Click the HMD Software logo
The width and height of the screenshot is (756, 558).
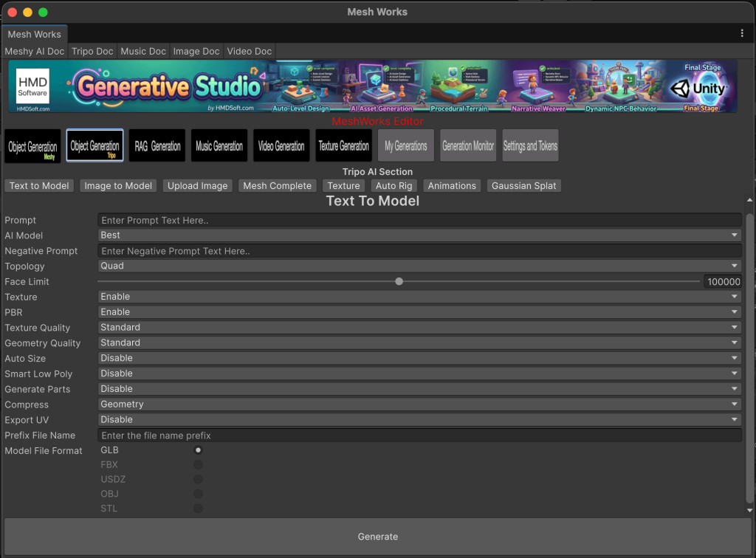click(x=32, y=86)
